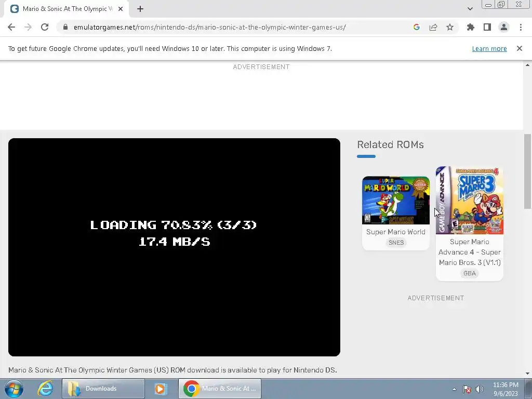The width and height of the screenshot is (532, 399).
Task: Show hidden system tray icons
Action: (x=454, y=389)
